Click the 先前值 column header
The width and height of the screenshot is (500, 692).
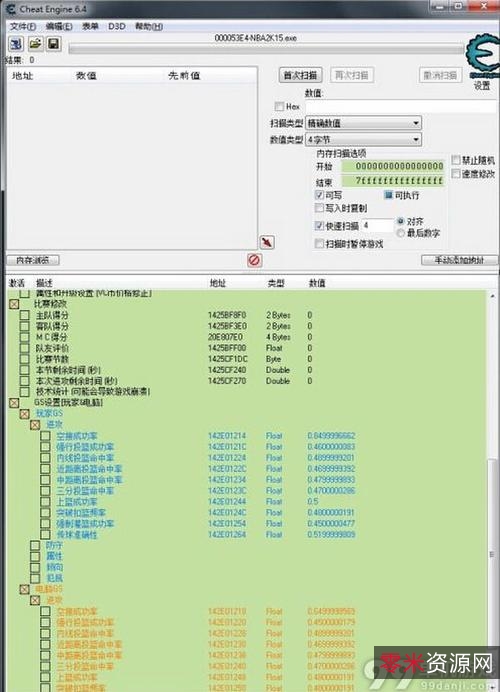[x=184, y=75]
